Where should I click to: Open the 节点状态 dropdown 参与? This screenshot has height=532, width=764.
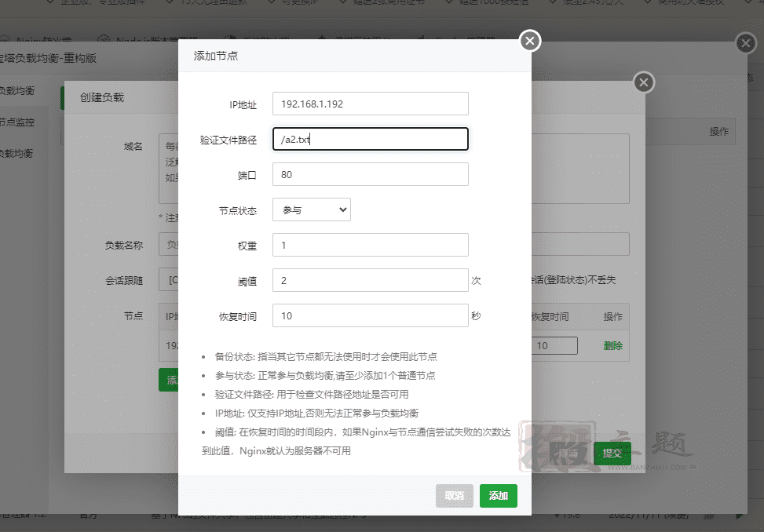pyautogui.click(x=312, y=210)
